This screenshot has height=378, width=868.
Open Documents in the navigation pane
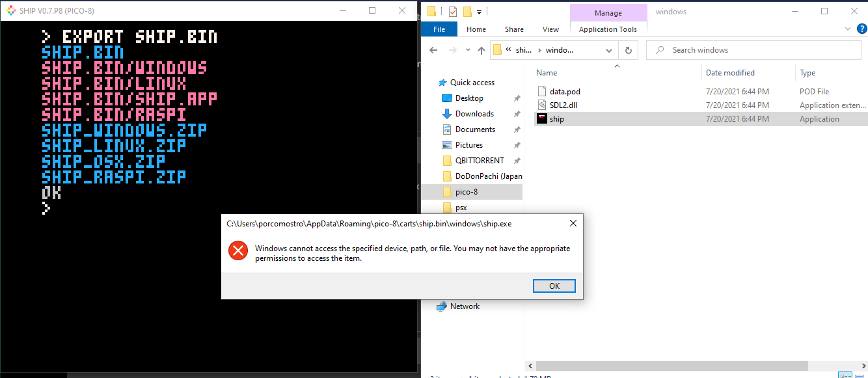(475, 129)
